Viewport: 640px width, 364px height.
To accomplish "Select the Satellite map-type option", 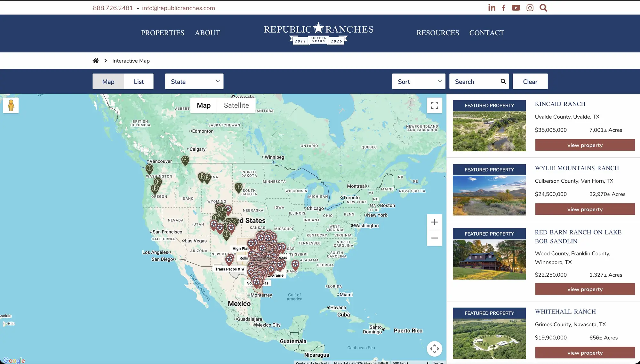I will pos(236,105).
